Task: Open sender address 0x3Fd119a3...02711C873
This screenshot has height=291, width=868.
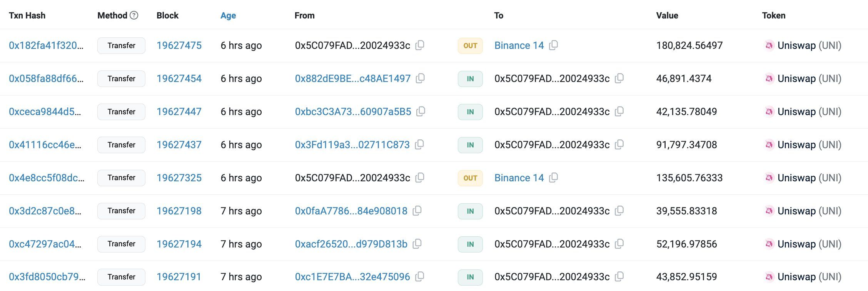Action: click(352, 145)
